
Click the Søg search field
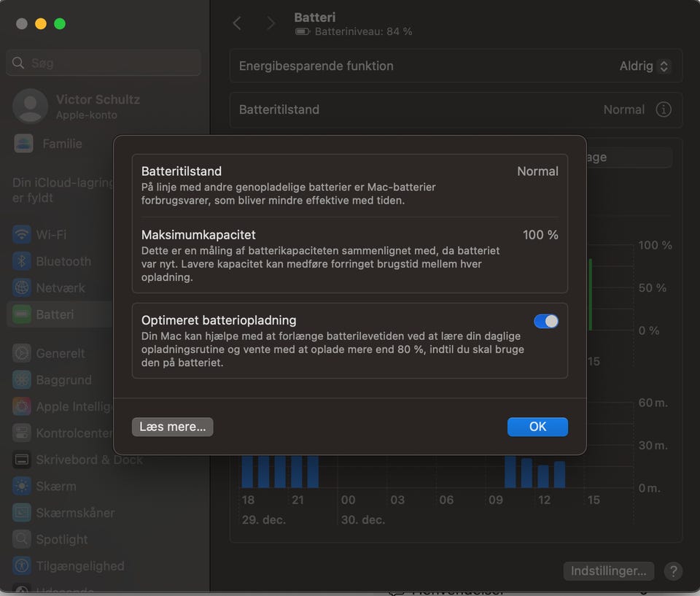coord(104,63)
